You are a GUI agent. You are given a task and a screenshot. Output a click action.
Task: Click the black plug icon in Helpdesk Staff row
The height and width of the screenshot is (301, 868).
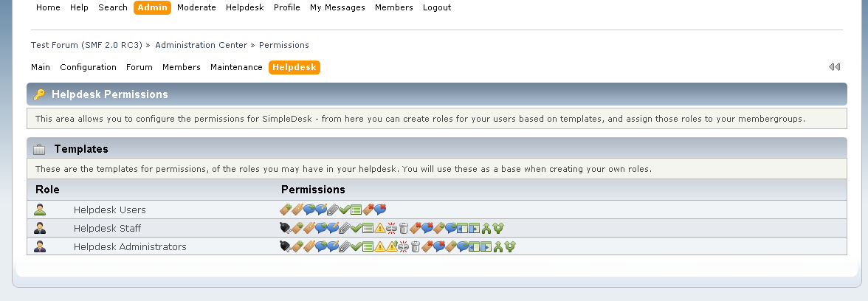(x=286, y=228)
